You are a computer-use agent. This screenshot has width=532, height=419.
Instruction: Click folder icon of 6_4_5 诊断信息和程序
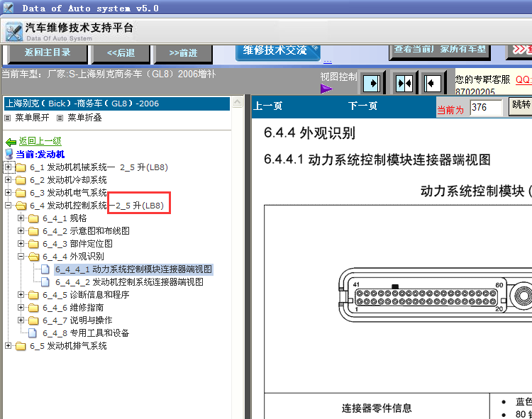point(33,295)
